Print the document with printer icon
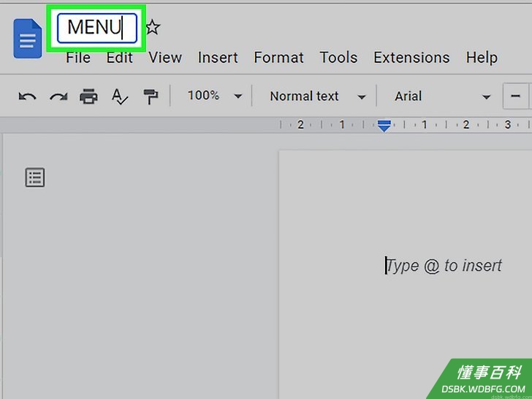Viewport: 532px width, 399px height. [88, 96]
